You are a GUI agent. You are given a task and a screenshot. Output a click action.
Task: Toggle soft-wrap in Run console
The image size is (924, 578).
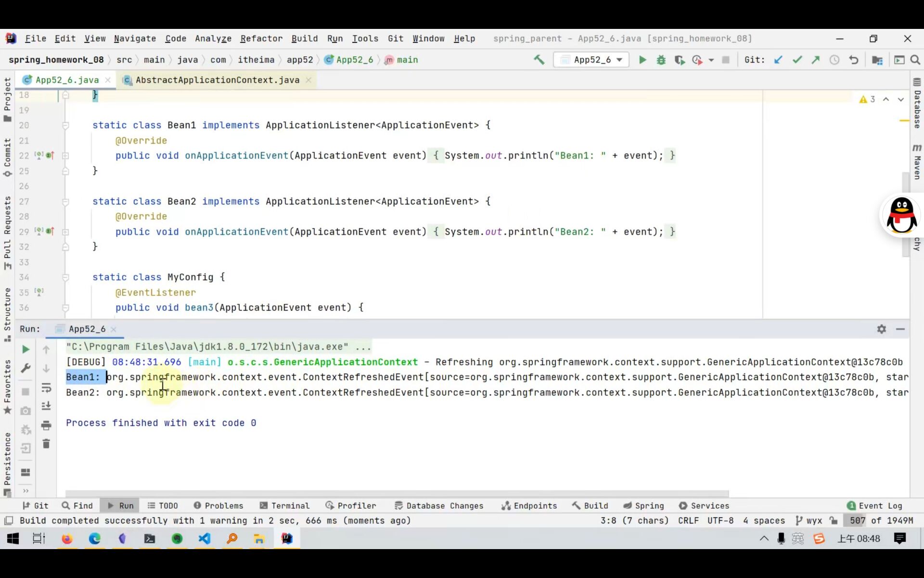point(46,387)
